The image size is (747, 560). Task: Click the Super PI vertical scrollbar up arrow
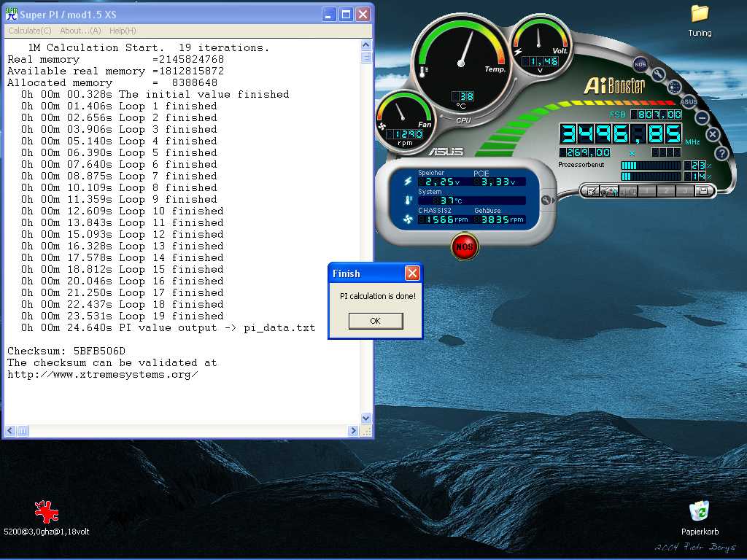pos(366,44)
